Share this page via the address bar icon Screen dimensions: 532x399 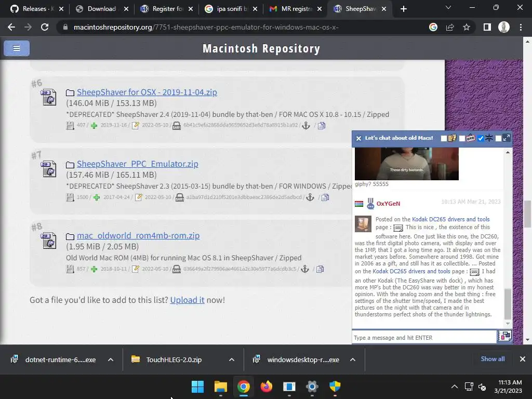(x=450, y=27)
